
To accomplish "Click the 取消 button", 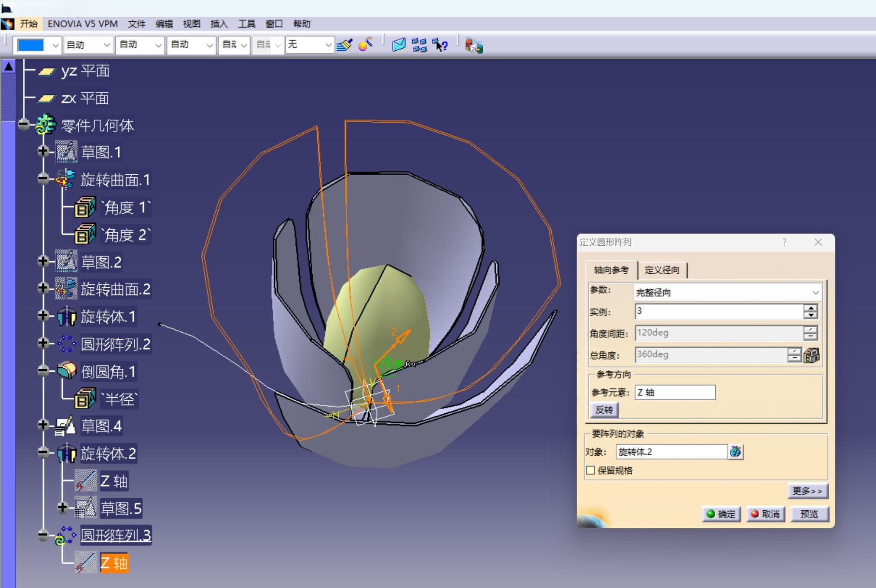I will 765,514.
